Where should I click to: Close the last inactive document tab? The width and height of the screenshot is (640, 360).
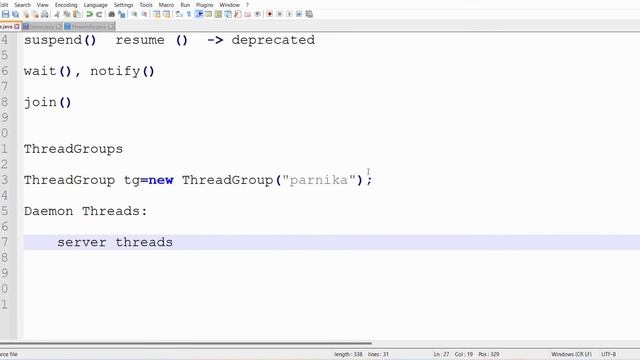coord(111,27)
